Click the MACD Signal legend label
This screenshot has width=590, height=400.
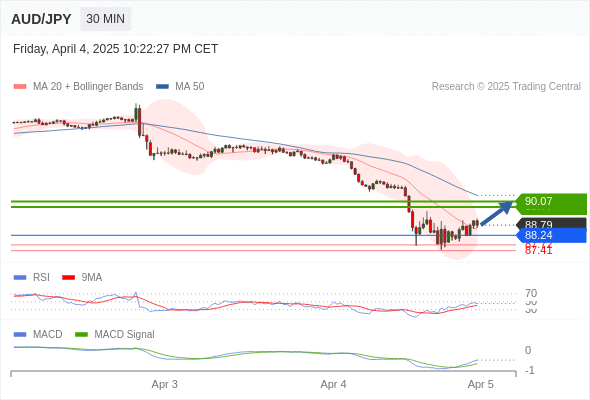pos(124,335)
